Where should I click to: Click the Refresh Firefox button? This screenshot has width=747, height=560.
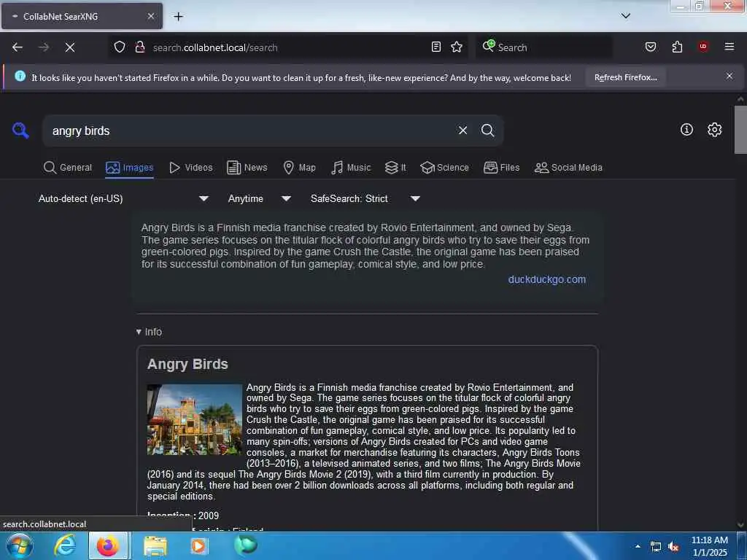pos(625,77)
